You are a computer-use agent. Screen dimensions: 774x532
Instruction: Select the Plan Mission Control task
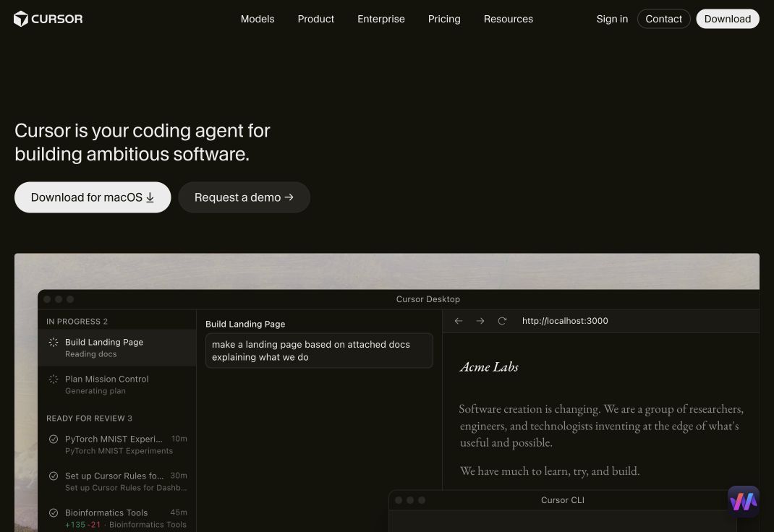pos(117,385)
